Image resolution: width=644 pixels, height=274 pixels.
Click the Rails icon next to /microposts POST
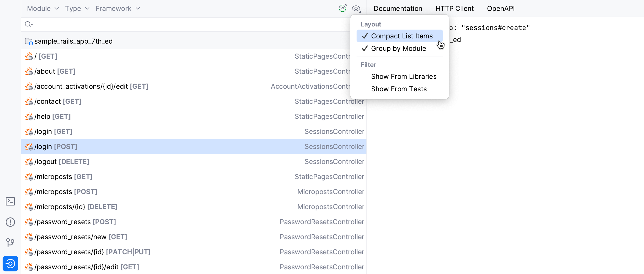point(29,191)
